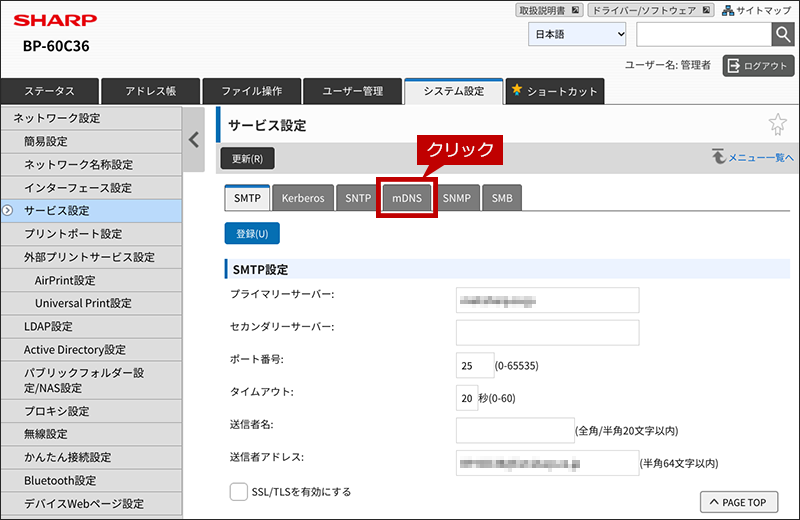Open the ショートカット tab
The image size is (800, 520).
(555, 91)
